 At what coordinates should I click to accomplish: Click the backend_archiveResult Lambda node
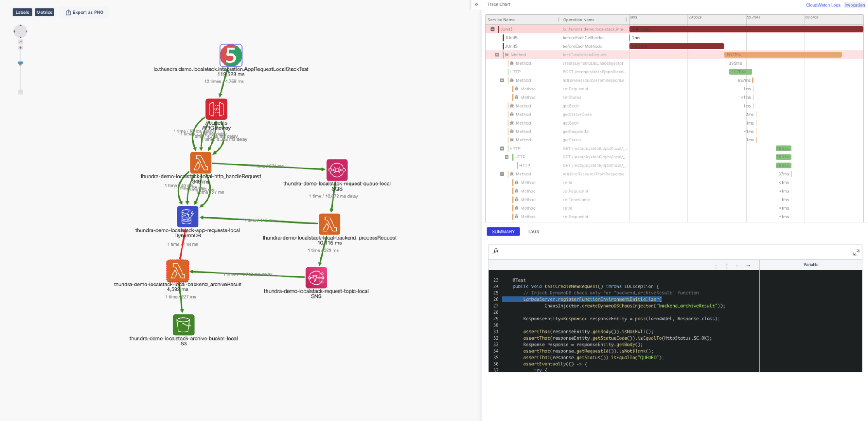tap(178, 271)
